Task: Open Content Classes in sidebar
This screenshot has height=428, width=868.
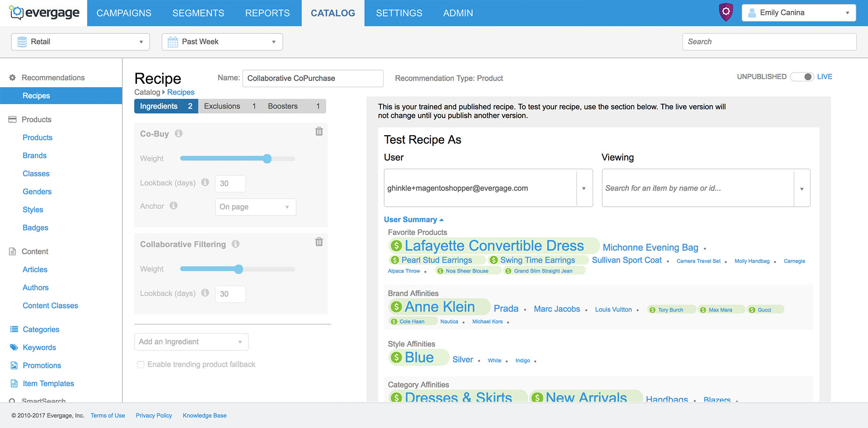Action: 50,306
